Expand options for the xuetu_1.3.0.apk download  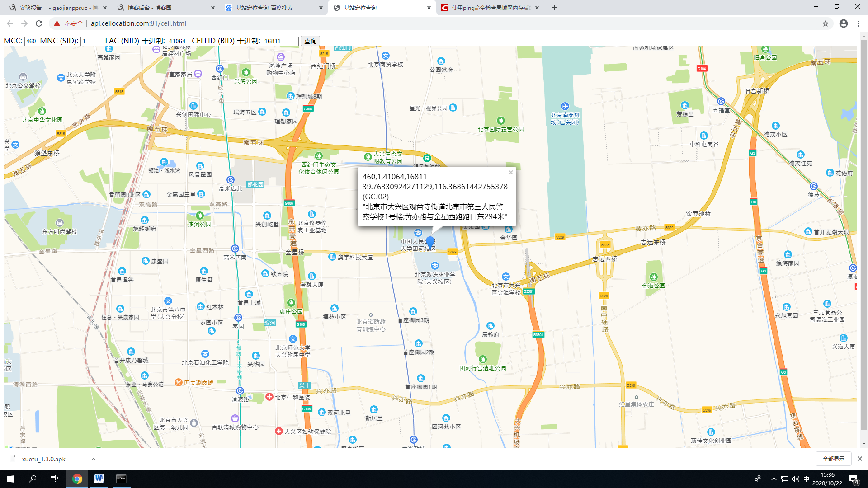pos(94,459)
